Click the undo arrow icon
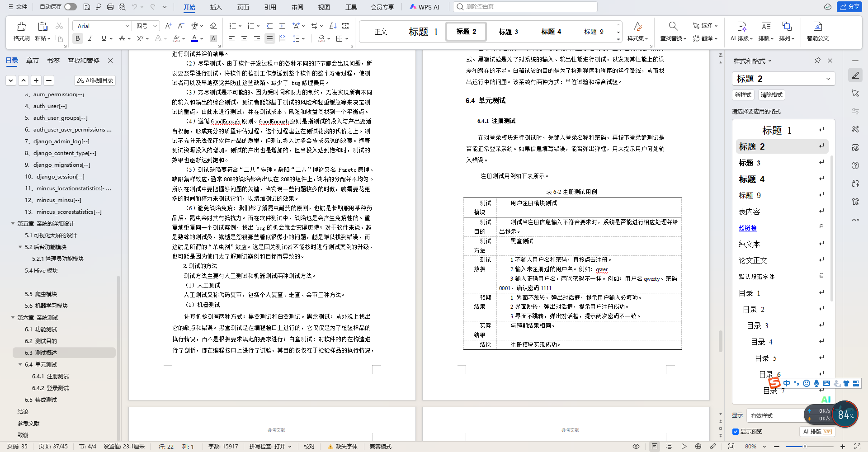 134,7
